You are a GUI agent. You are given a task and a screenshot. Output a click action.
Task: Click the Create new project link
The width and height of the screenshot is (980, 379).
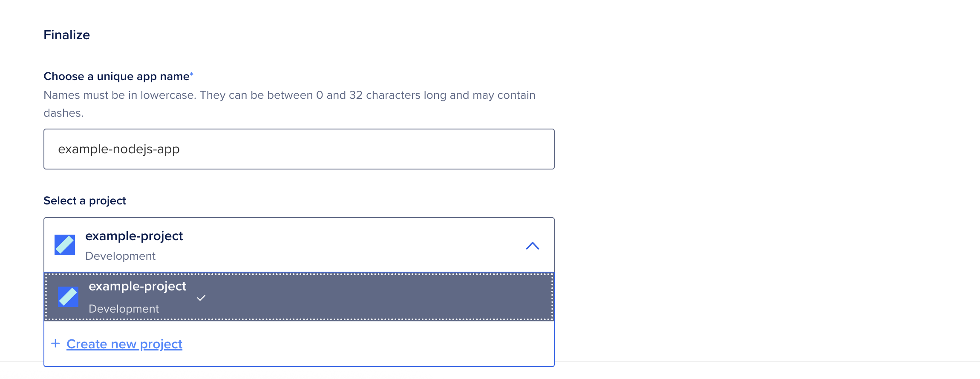coord(124,344)
